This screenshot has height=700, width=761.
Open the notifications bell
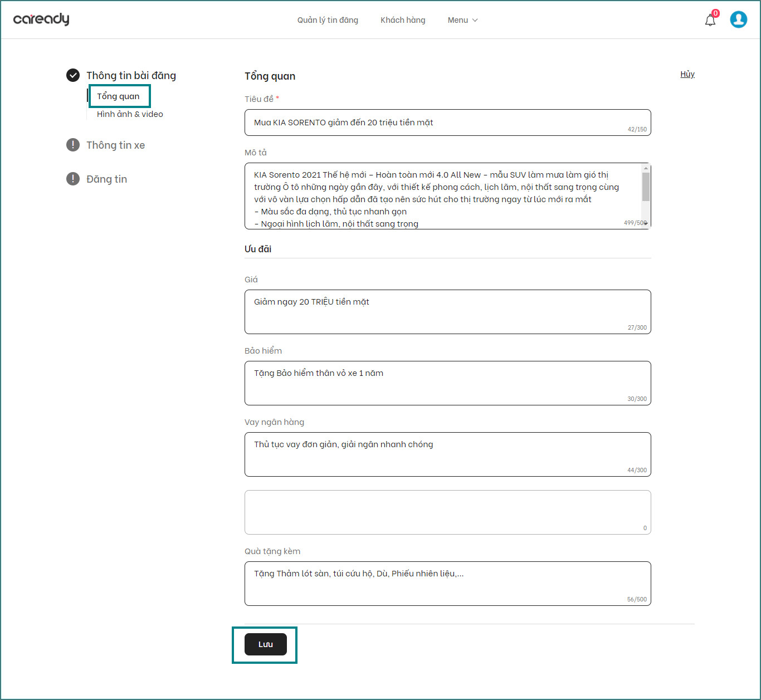click(710, 20)
